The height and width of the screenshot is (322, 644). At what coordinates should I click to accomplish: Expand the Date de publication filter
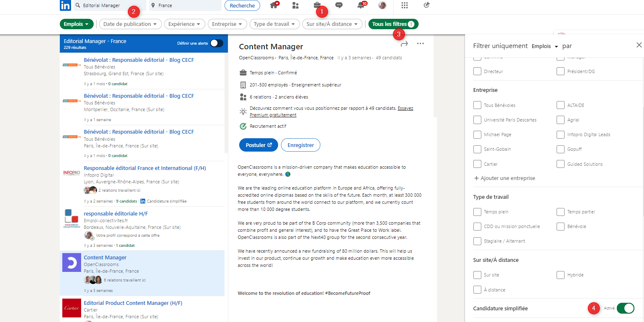(130, 24)
